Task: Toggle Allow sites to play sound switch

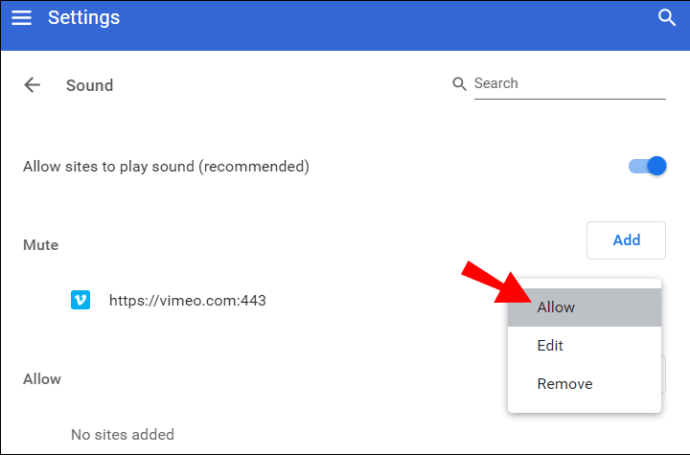Action: (647, 166)
